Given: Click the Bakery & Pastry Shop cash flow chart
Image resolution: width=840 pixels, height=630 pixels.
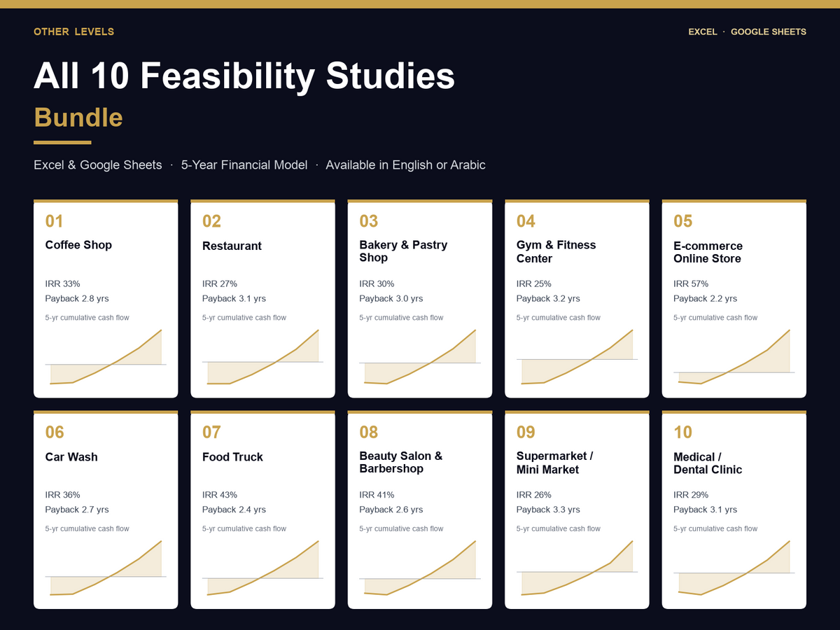Looking at the screenshot, I should click(x=420, y=356).
